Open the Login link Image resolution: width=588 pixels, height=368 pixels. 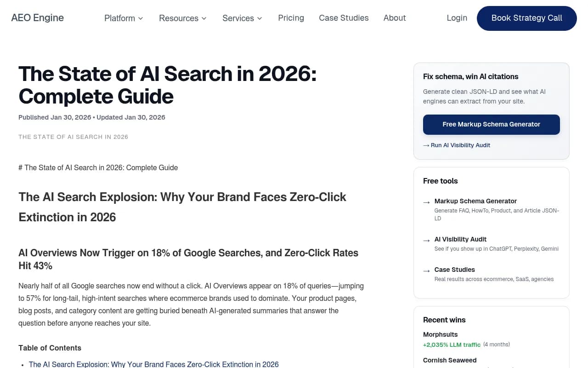pos(457,18)
